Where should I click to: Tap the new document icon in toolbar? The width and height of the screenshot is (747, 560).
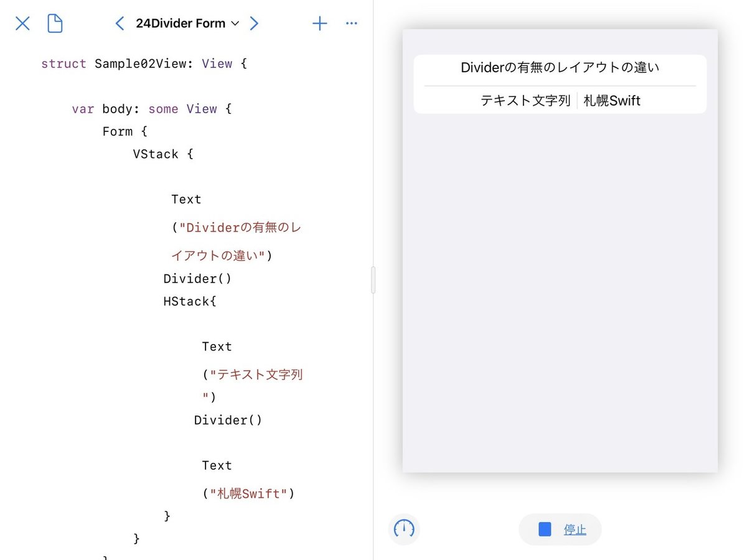pyautogui.click(x=55, y=23)
